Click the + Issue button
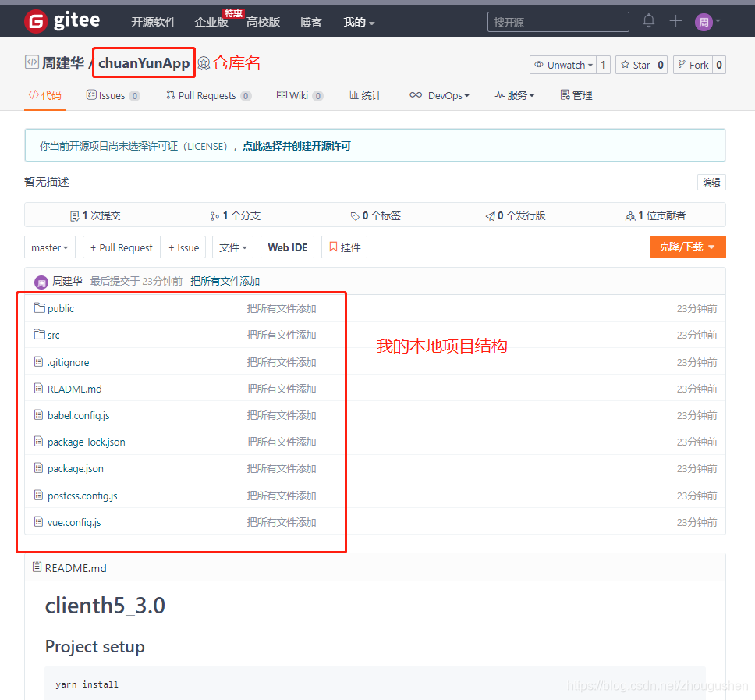Screen dimensions: 755x700 183,247
